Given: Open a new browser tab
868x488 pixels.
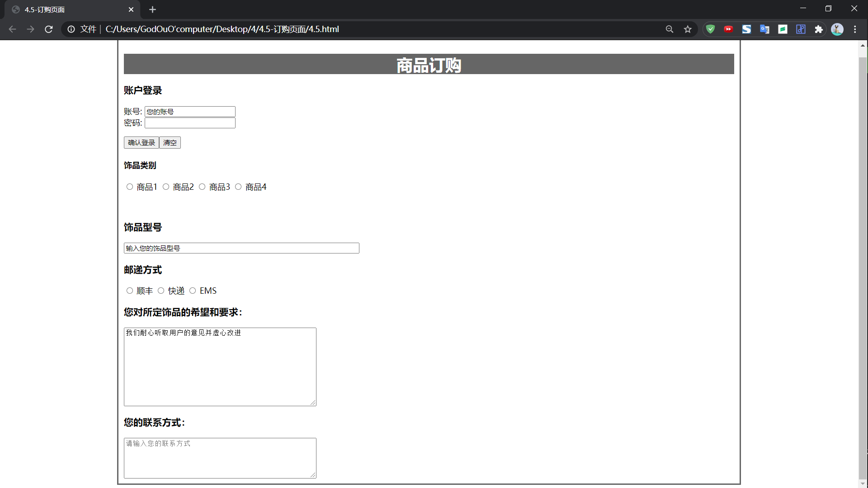Looking at the screenshot, I should coord(152,9).
